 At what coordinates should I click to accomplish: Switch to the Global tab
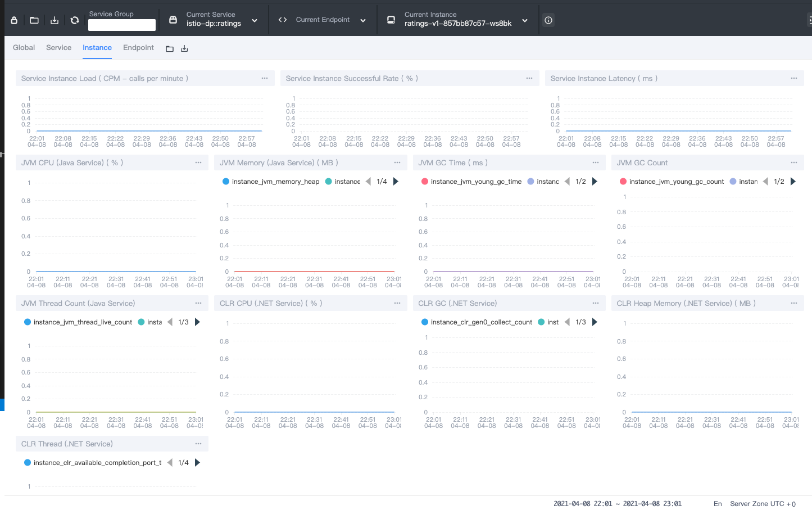[24, 48]
